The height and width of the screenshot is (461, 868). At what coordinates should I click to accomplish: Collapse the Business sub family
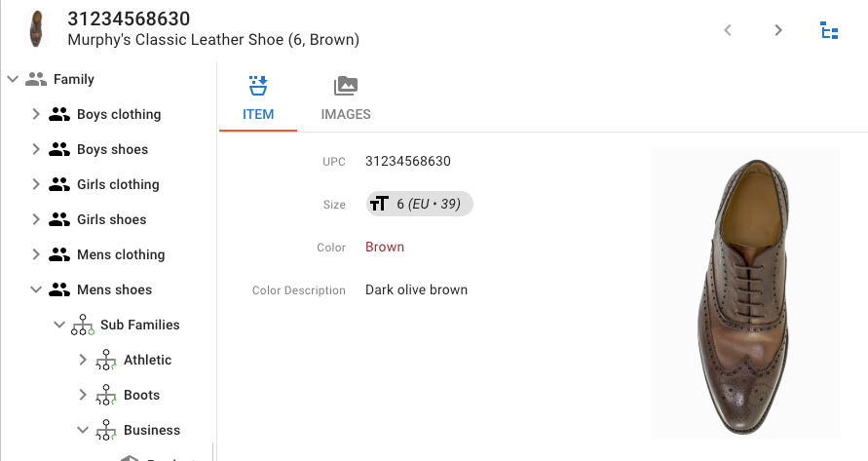pos(83,430)
